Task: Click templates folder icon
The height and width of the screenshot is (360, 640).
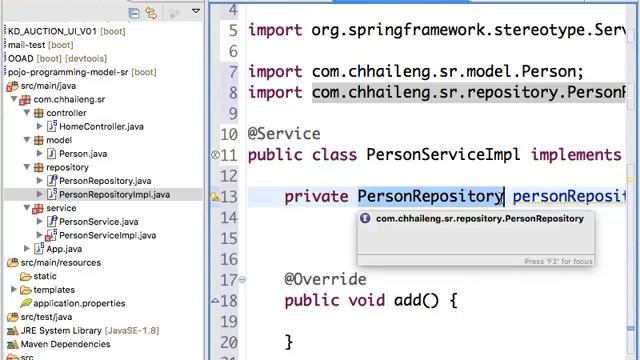Action: 26,290
